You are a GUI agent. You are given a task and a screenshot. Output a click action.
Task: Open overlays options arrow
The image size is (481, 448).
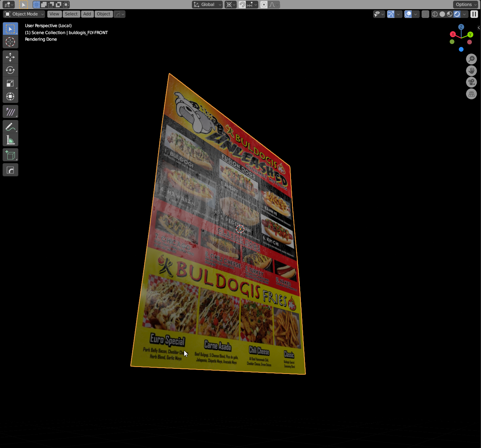pyautogui.click(x=416, y=14)
